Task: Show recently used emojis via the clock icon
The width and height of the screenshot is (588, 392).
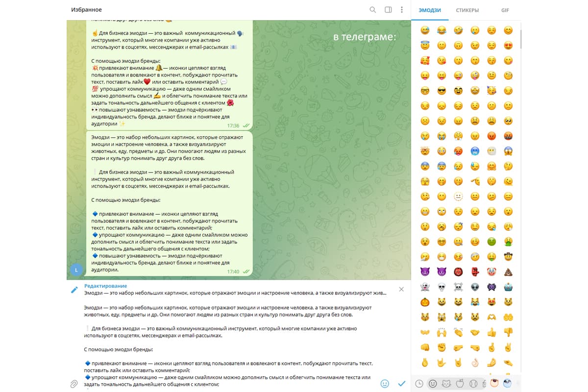Action: click(420, 385)
